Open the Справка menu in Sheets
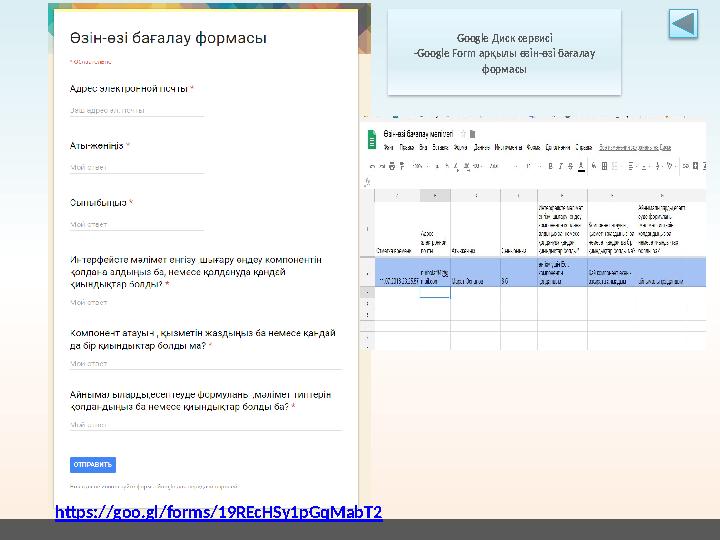720x540 pixels. tap(584, 147)
